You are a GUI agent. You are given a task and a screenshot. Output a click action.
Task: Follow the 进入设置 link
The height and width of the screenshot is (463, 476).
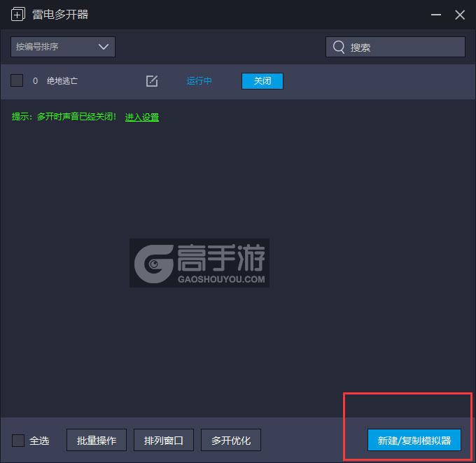(x=142, y=117)
